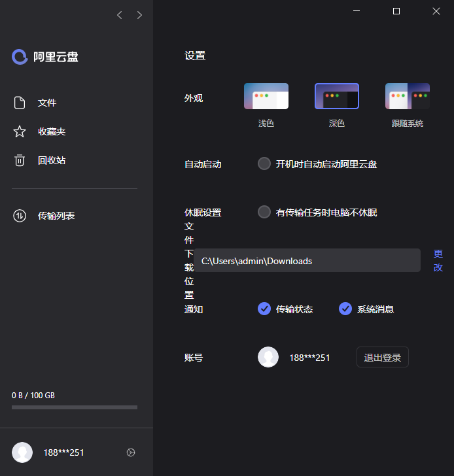454x476 pixels.
Task: Click the storage usage bar
Action: [x=75, y=407]
